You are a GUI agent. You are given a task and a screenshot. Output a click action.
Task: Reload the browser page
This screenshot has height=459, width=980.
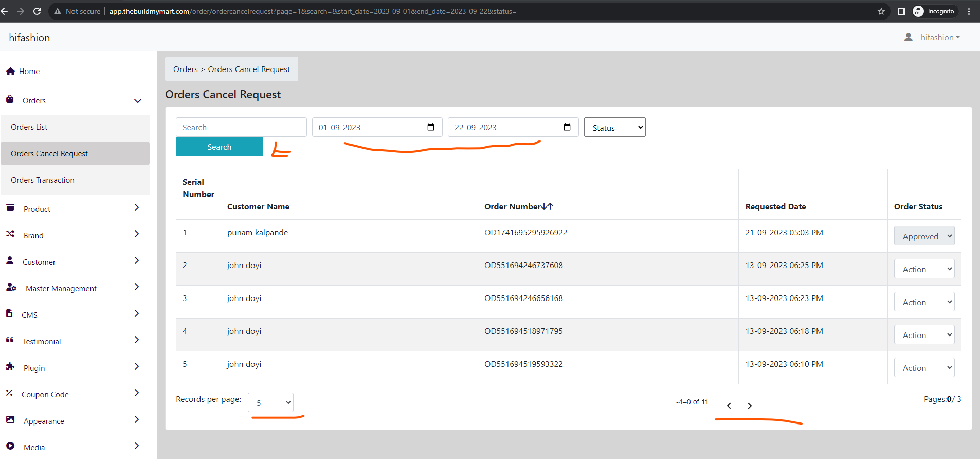pos(37,11)
